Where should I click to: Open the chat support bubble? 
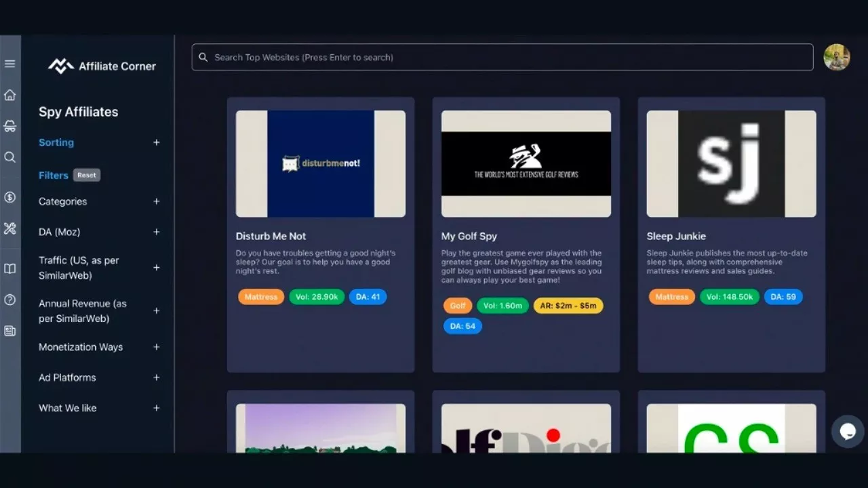[x=848, y=432]
